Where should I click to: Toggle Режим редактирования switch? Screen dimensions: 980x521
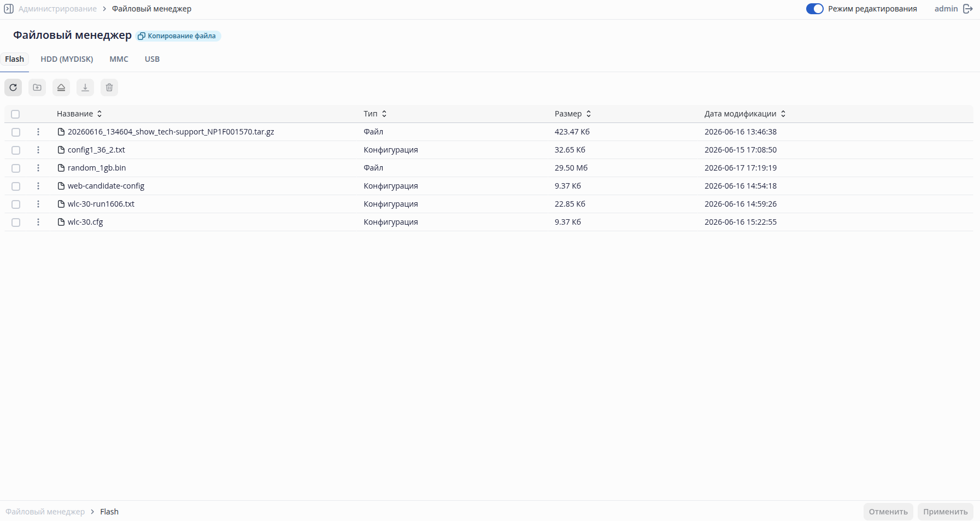(x=814, y=9)
